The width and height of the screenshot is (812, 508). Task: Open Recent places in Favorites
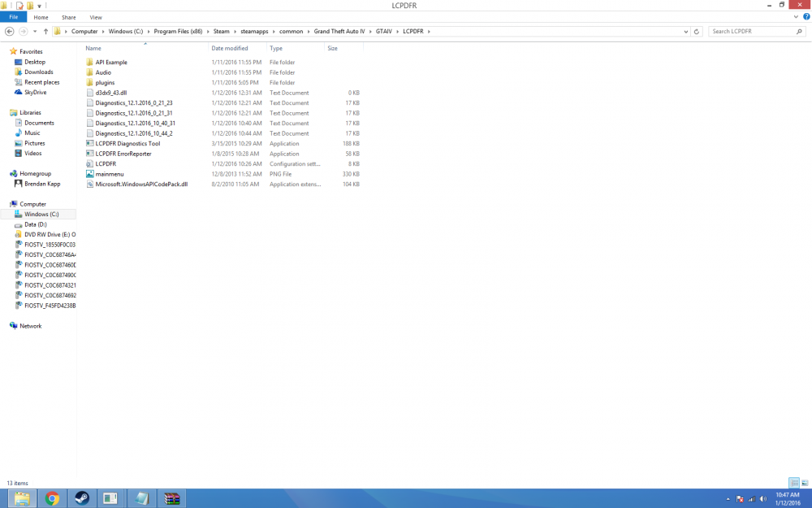42,82
